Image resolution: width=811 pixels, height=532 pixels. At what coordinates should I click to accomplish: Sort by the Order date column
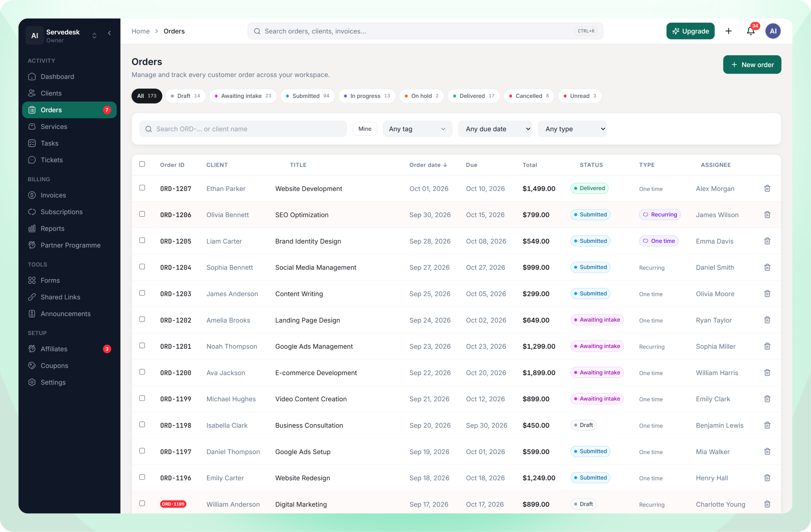[x=428, y=165]
